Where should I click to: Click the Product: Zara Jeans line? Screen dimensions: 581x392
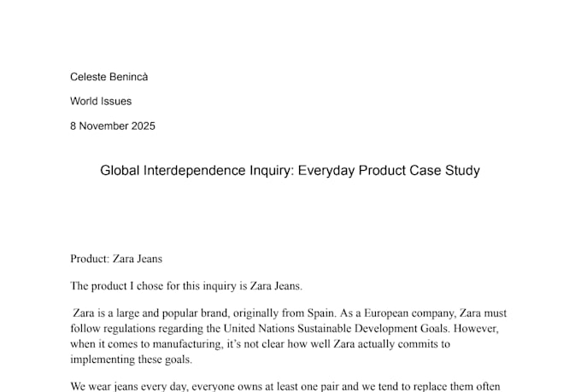pyautogui.click(x=116, y=259)
